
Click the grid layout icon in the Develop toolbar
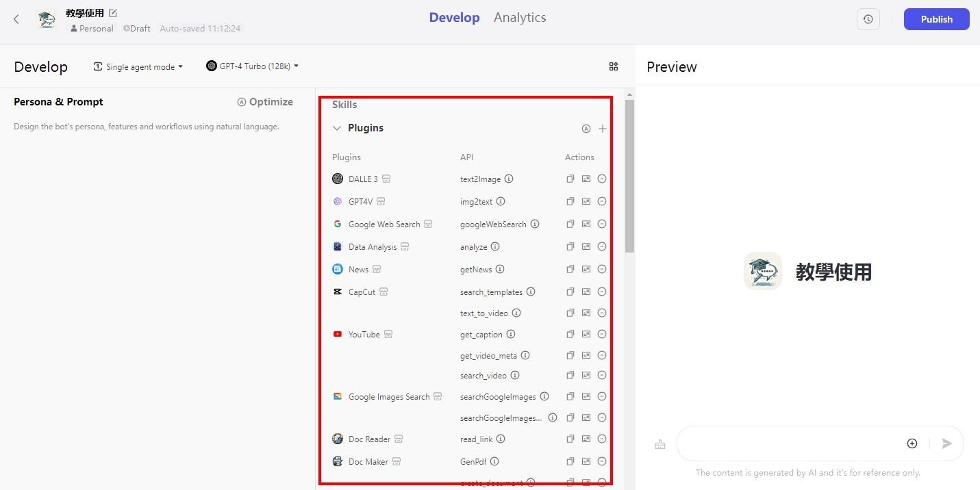614,66
